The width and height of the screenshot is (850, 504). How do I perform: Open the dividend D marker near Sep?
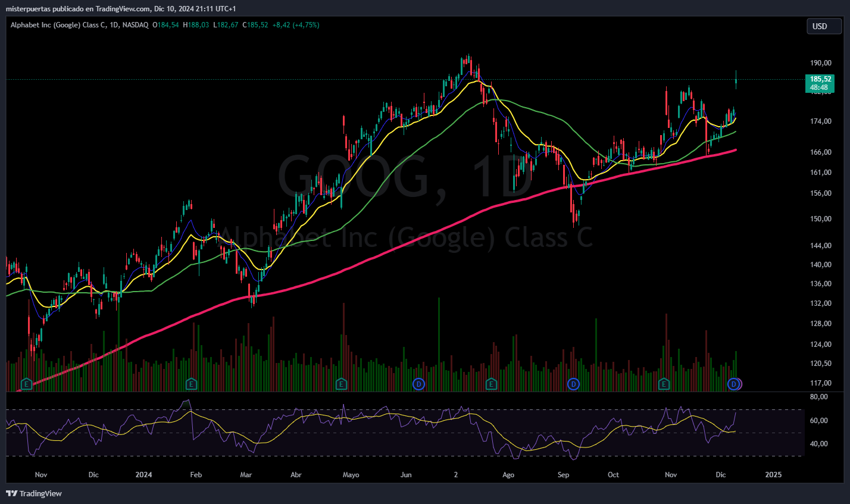[x=573, y=384]
